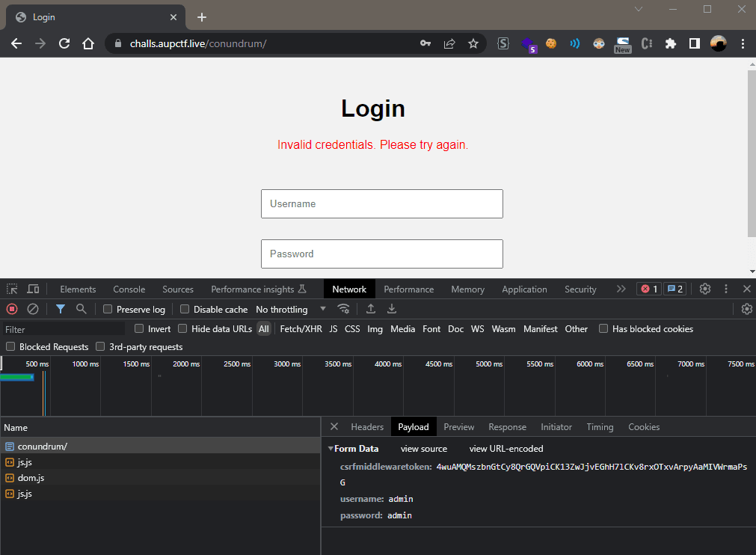Enable the network filter funnel
The width and height of the screenshot is (756, 555).
pos(61,309)
